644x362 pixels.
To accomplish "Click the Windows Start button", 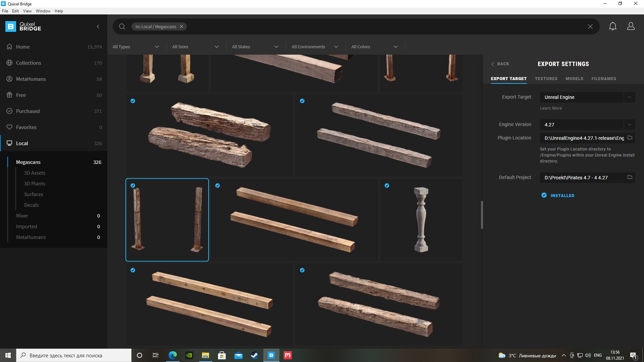I will [x=8, y=355].
